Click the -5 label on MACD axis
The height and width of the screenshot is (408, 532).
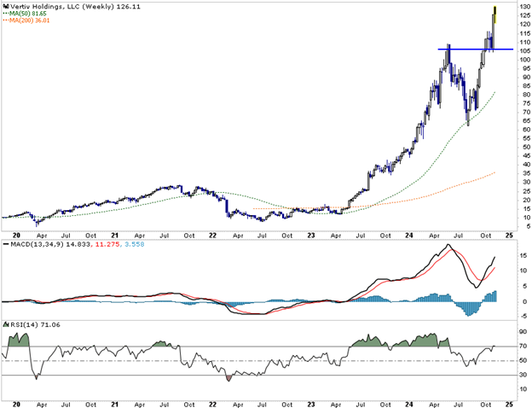click(524, 317)
